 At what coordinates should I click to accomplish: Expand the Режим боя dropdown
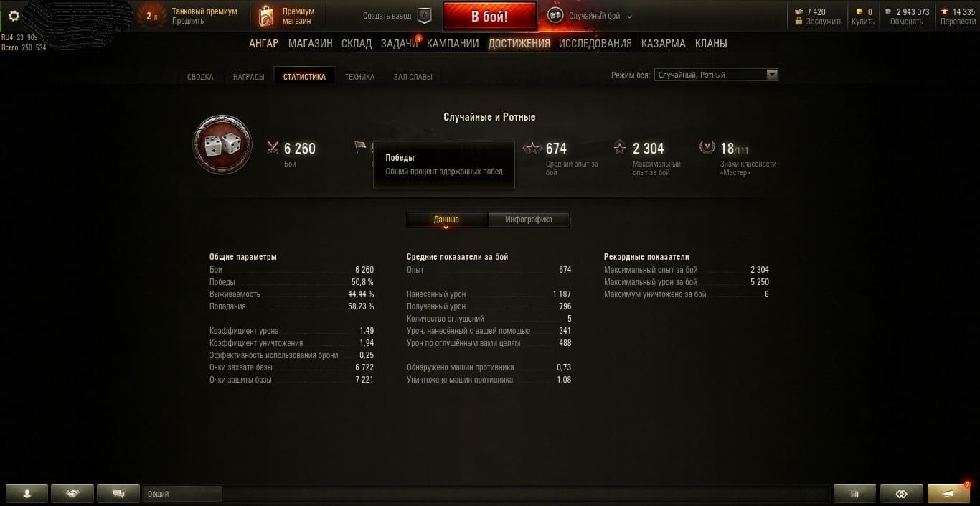[716, 75]
